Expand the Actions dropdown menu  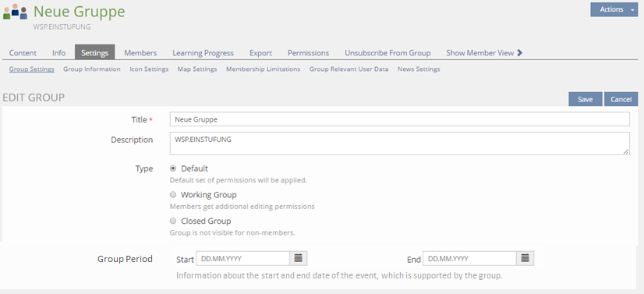tap(614, 9)
